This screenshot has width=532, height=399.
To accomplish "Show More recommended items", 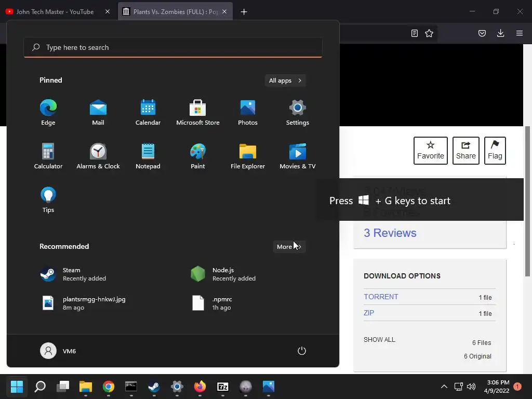I will pos(289,247).
